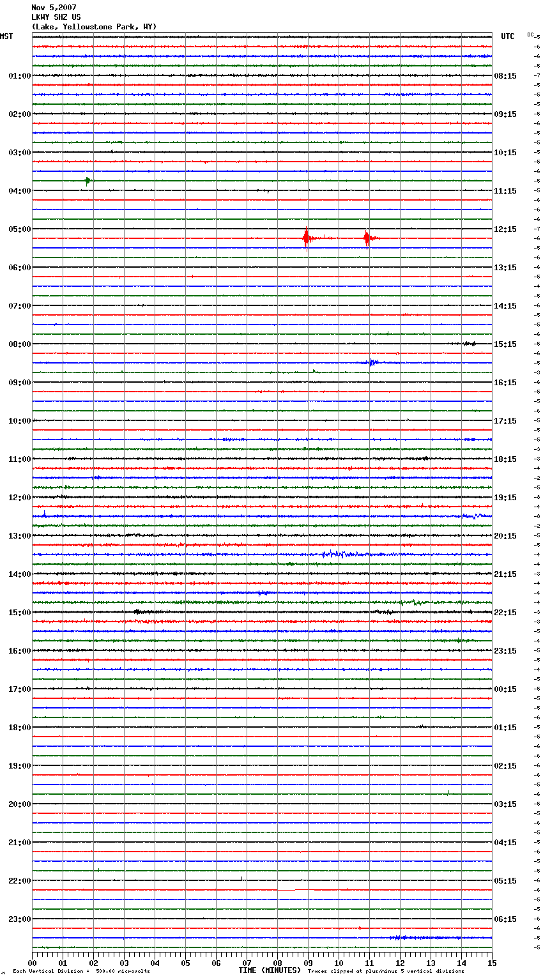Click the blue seismic disturbance after the 08:00 trace
Viewport: 543px width, 980px height.
tap(372, 363)
